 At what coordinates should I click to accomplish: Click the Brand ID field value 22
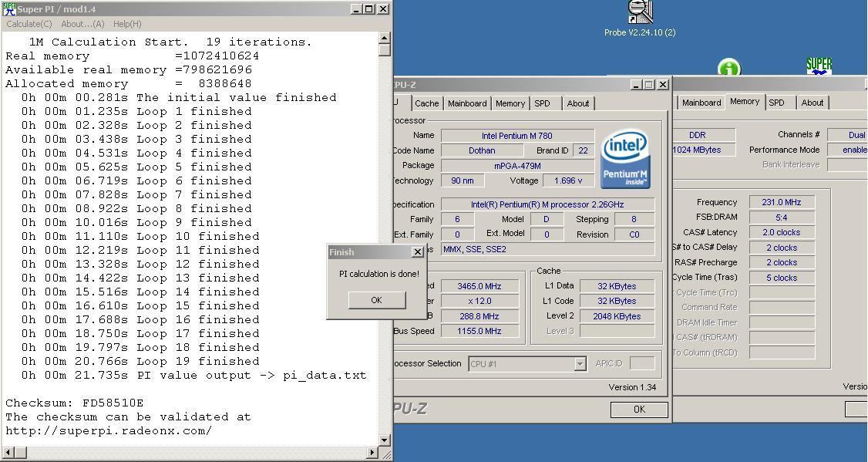[583, 150]
